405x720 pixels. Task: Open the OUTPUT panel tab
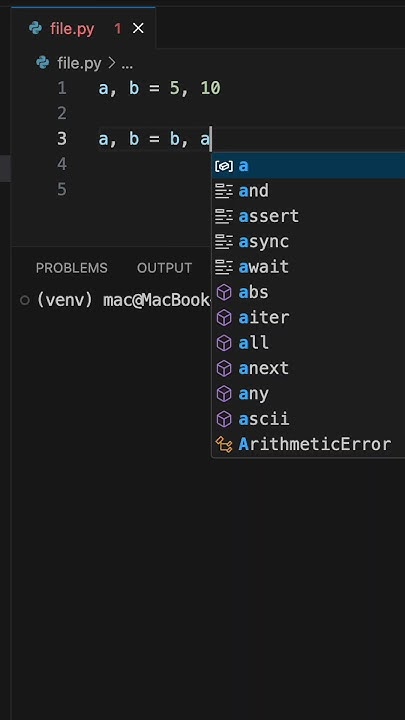164,268
